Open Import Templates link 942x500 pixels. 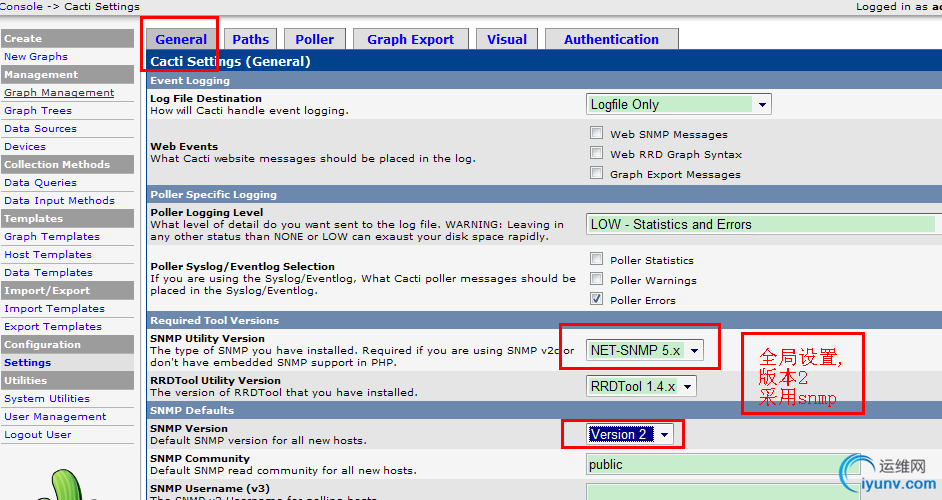click(x=54, y=309)
